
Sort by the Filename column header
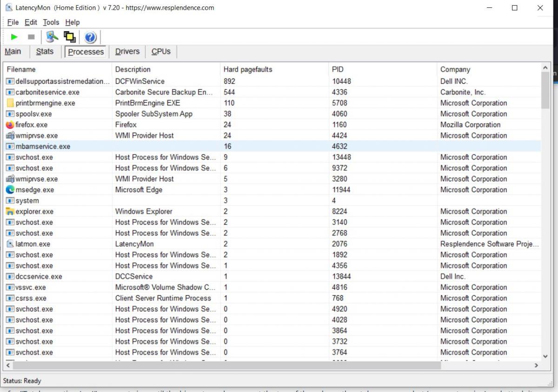point(57,69)
